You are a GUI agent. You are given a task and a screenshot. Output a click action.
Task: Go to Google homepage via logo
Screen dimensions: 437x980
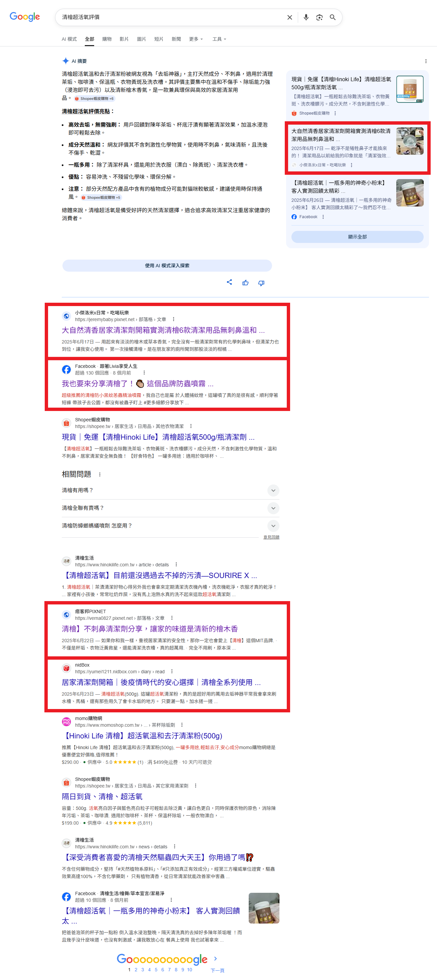pyautogui.click(x=25, y=17)
